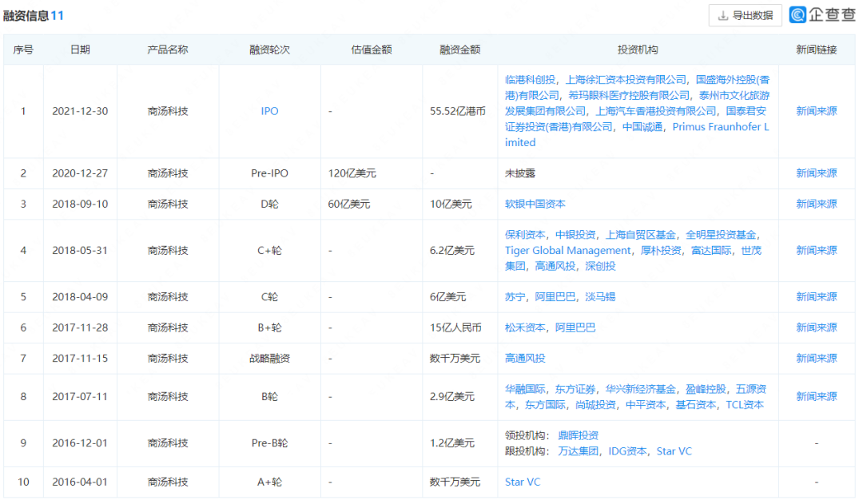Click Star VC in the Pre-B轮 row
The image size is (863, 504).
(x=674, y=452)
